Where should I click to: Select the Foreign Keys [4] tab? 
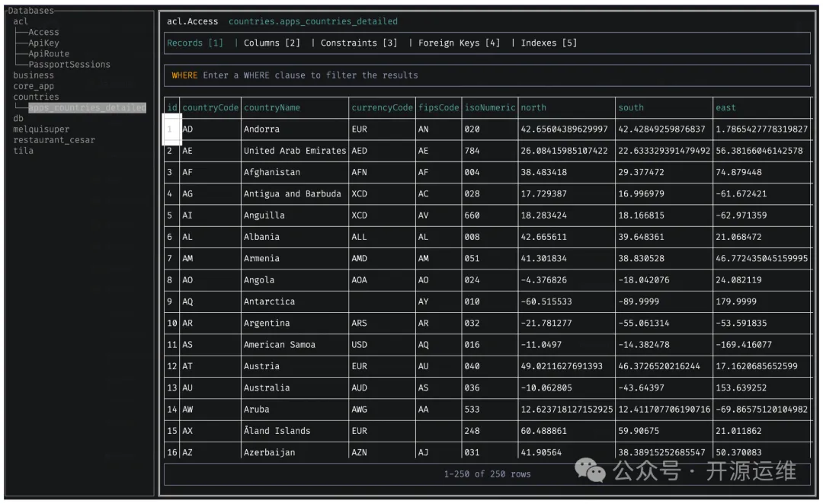(x=459, y=43)
